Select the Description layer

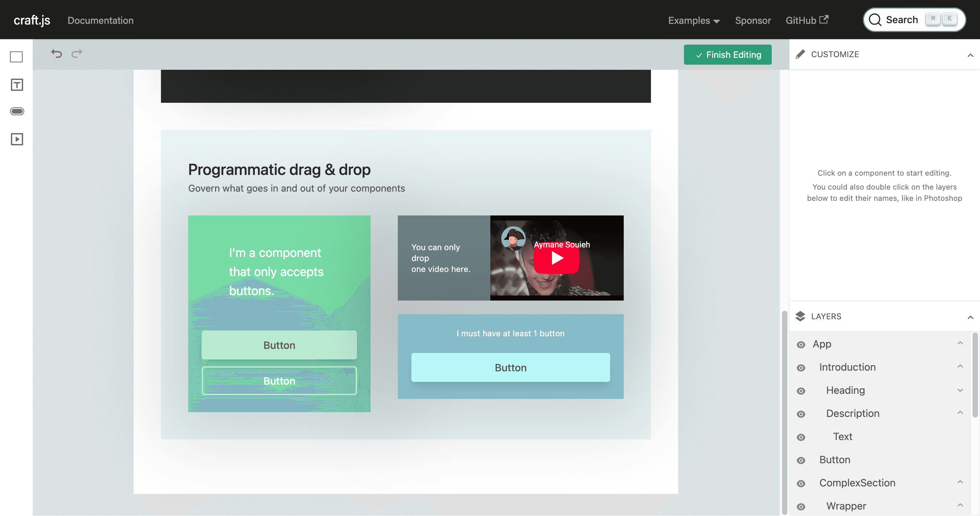coord(880,414)
